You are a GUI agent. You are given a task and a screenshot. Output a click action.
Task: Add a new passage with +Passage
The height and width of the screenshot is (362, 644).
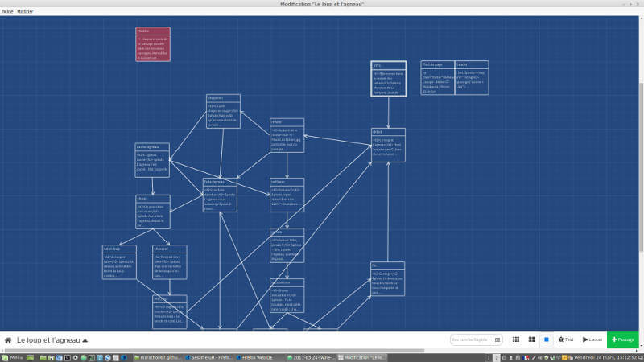click(622, 339)
